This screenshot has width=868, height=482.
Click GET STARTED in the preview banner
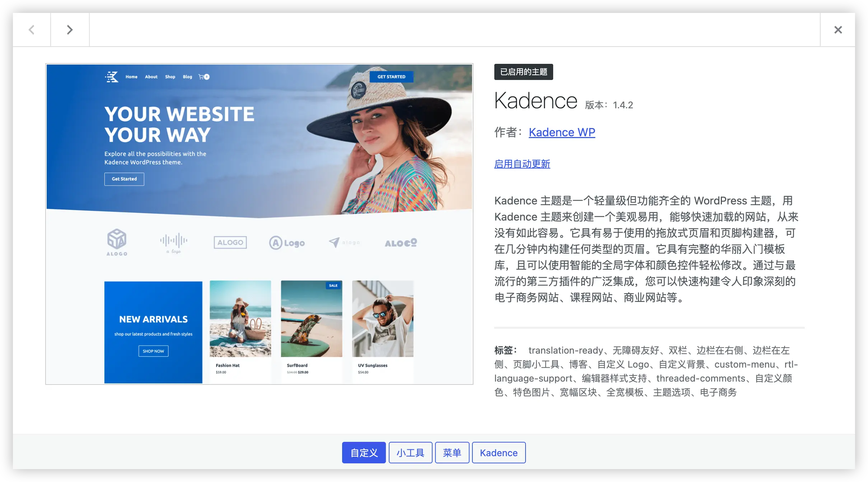(391, 77)
